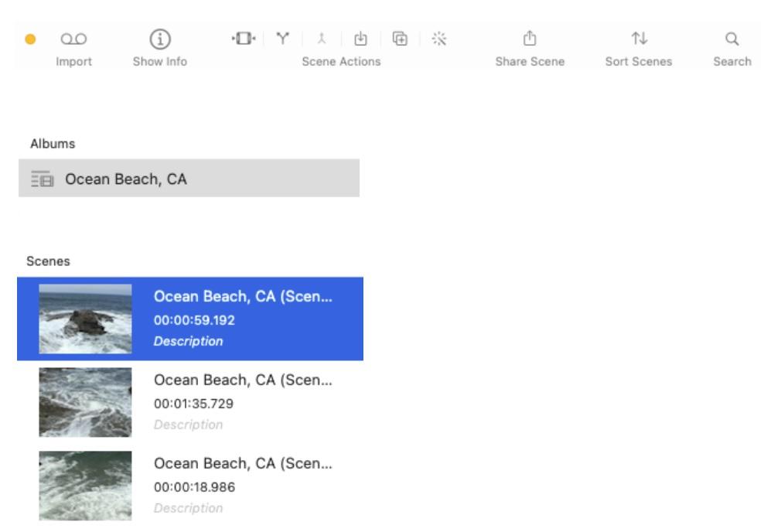Click Description field of second scene

[189, 425]
